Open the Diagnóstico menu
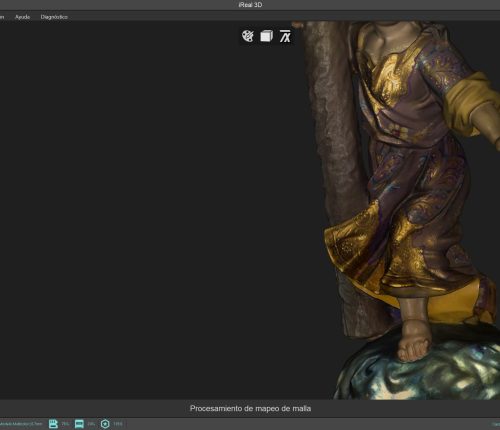The image size is (500, 430). tap(54, 17)
